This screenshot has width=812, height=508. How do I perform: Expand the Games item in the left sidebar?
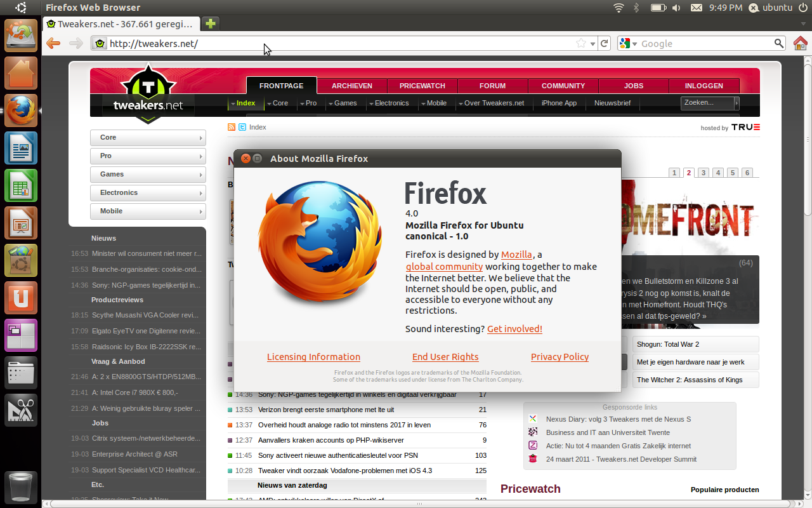[x=148, y=175]
